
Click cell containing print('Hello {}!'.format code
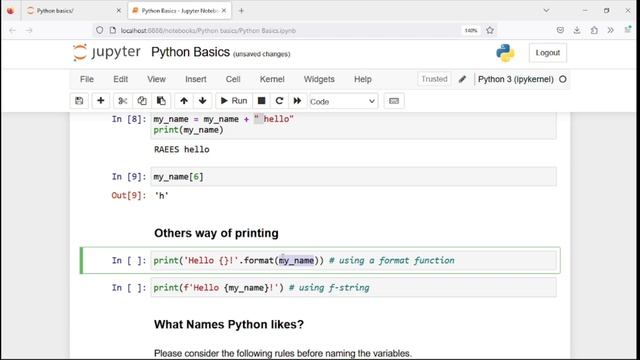353,260
